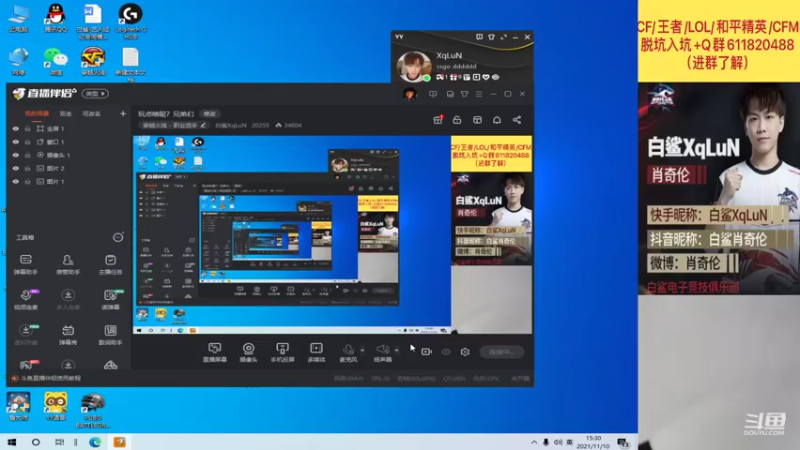Open the 歌词助手 tool
Viewport: 800px width, 450px height.
tap(110, 335)
